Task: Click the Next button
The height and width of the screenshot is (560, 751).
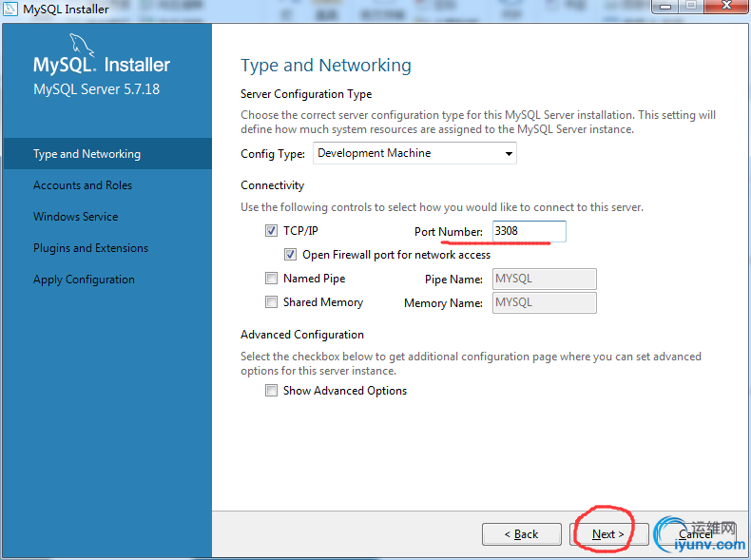Action: (608, 534)
